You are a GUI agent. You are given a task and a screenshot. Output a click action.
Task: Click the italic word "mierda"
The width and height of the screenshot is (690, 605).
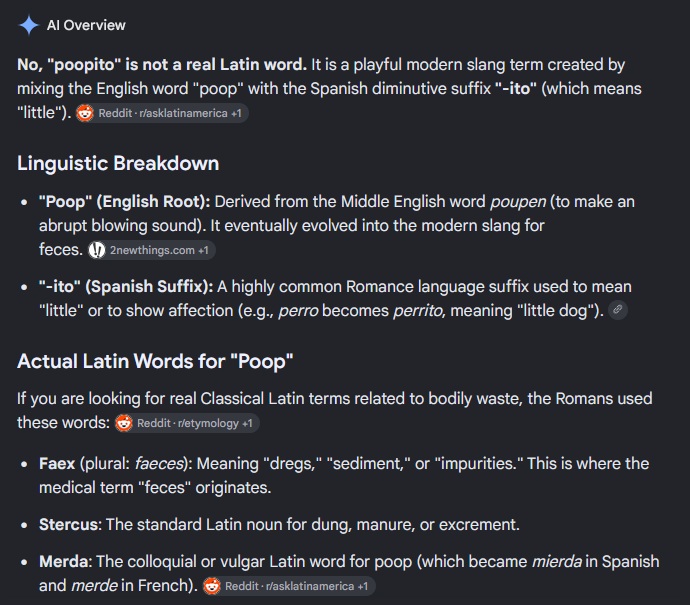click(x=557, y=561)
